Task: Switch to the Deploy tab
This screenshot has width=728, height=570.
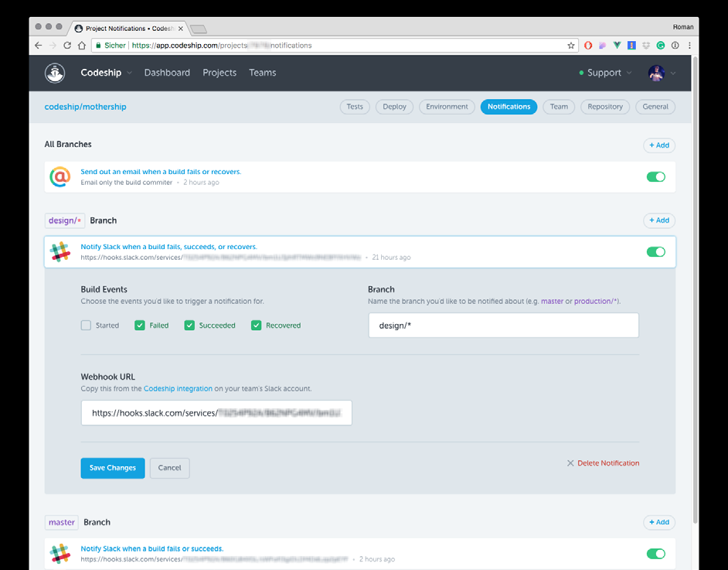Action: 394,107
